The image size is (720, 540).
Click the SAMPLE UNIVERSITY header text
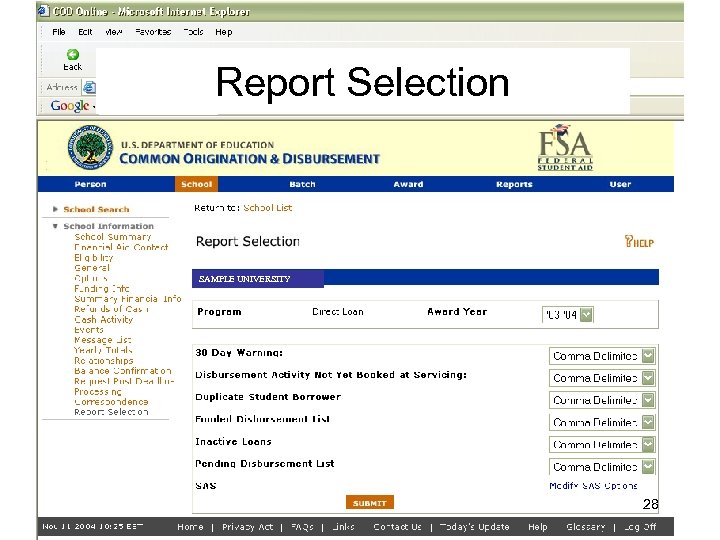pos(244,279)
